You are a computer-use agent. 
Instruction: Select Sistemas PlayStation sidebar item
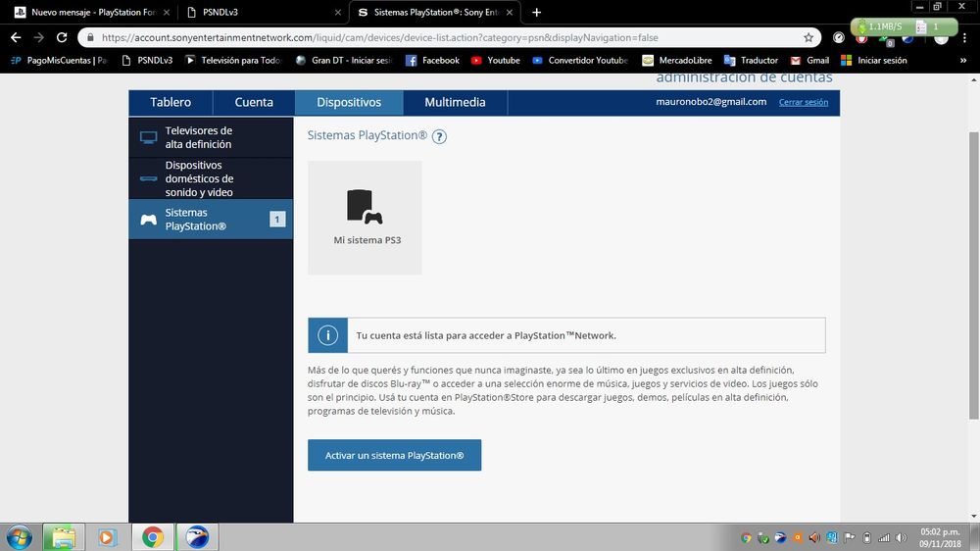pyautogui.click(x=211, y=219)
